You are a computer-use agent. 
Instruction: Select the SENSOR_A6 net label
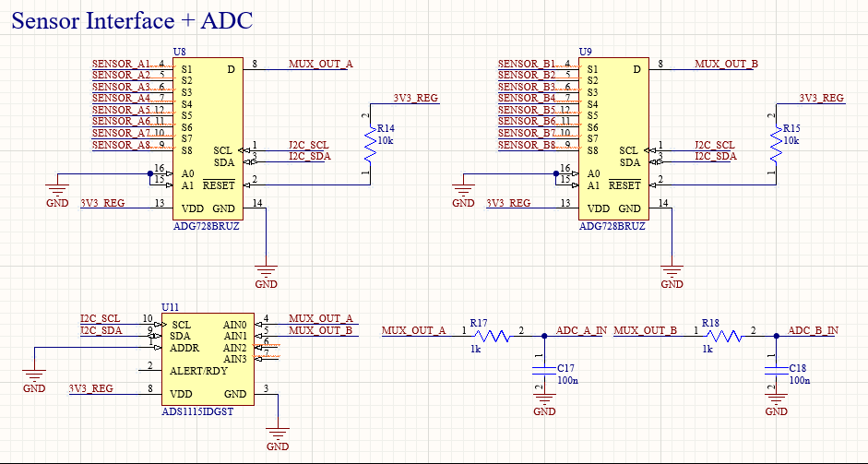pos(121,121)
